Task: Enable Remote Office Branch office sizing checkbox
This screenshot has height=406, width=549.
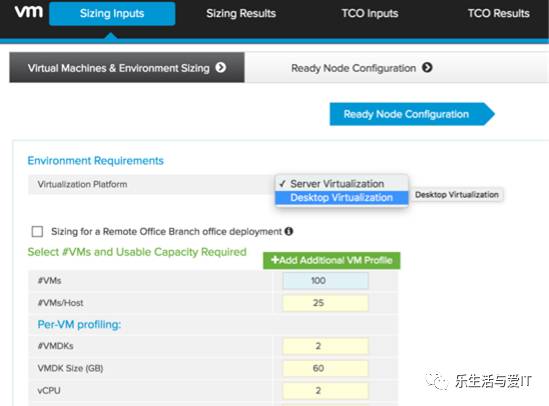Action: (37, 231)
